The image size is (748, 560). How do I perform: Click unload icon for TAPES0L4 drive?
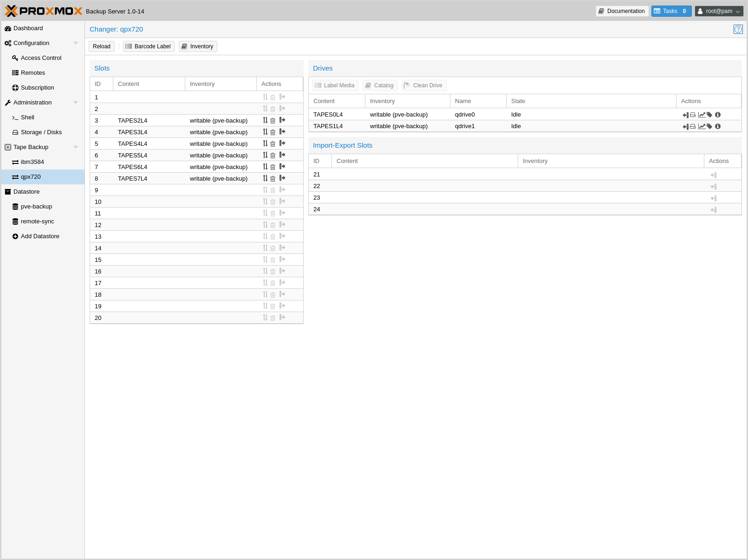(685, 115)
